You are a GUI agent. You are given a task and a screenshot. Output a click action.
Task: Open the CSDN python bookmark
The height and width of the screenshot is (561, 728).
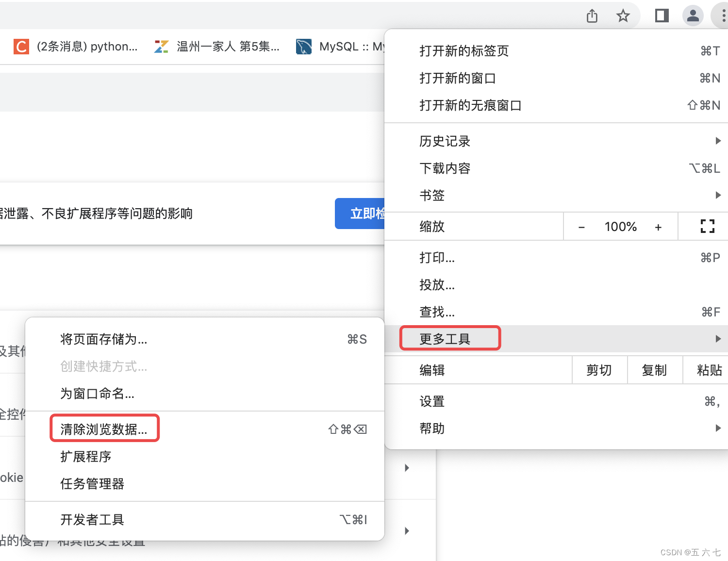coord(76,47)
